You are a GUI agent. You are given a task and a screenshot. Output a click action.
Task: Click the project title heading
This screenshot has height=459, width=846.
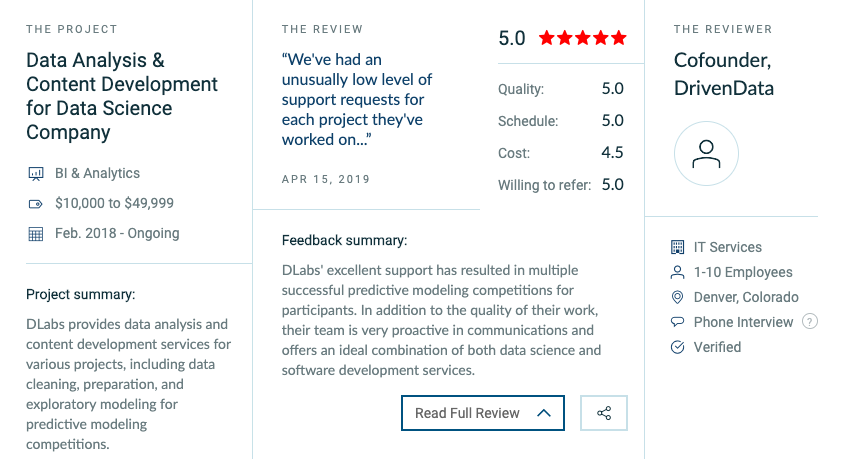pyautogui.click(x=122, y=96)
